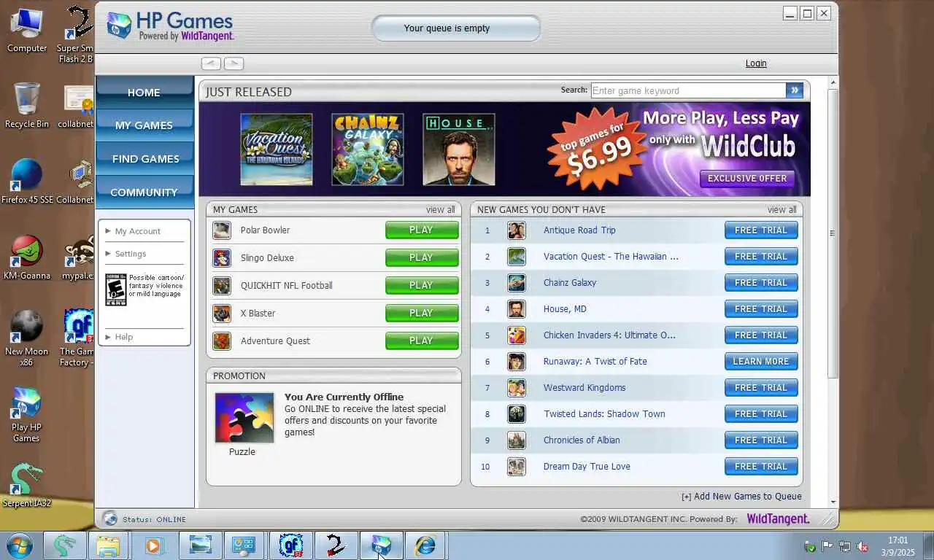Screen dimensions: 934x560
Task: Click the Westward Kingdoms icon
Action: coord(517,388)
